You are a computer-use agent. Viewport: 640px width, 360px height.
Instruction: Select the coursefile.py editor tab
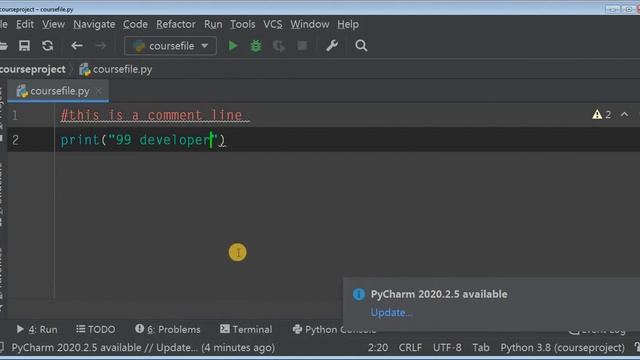coord(58,91)
